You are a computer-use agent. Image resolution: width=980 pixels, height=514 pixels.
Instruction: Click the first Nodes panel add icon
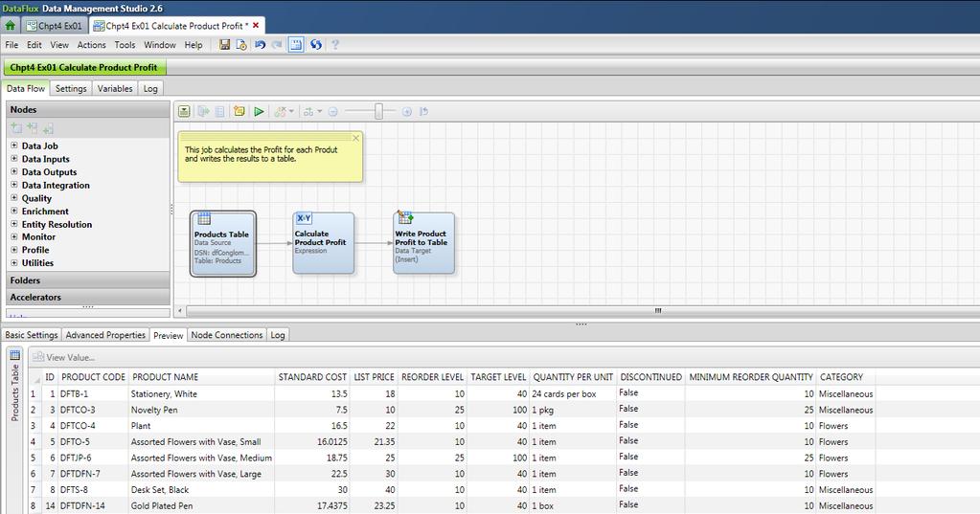pyautogui.click(x=16, y=128)
